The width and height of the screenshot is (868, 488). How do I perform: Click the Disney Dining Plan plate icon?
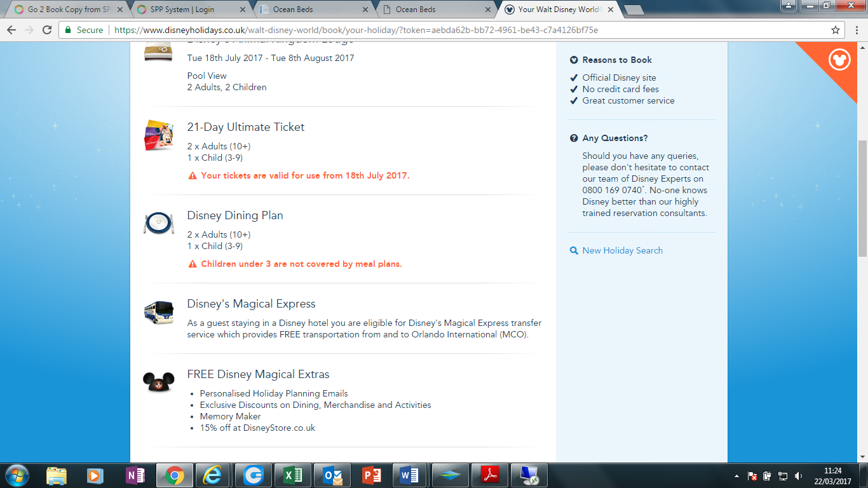pos(158,223)
